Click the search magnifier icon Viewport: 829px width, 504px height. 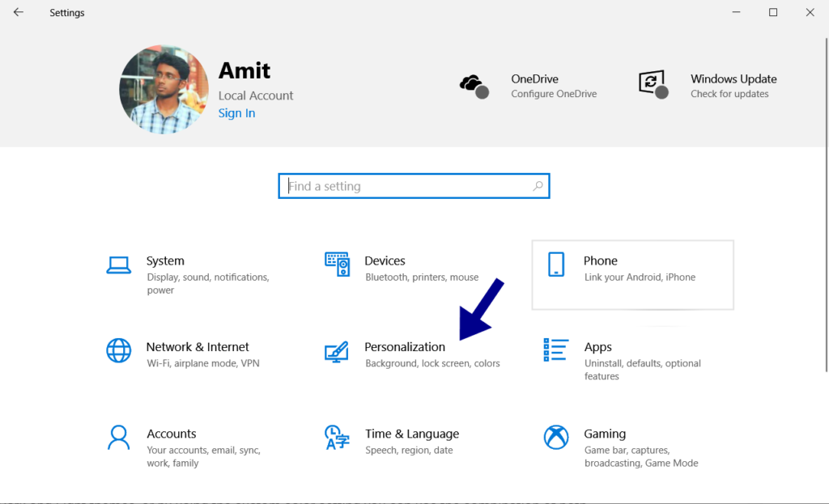[x=538, y=185]
